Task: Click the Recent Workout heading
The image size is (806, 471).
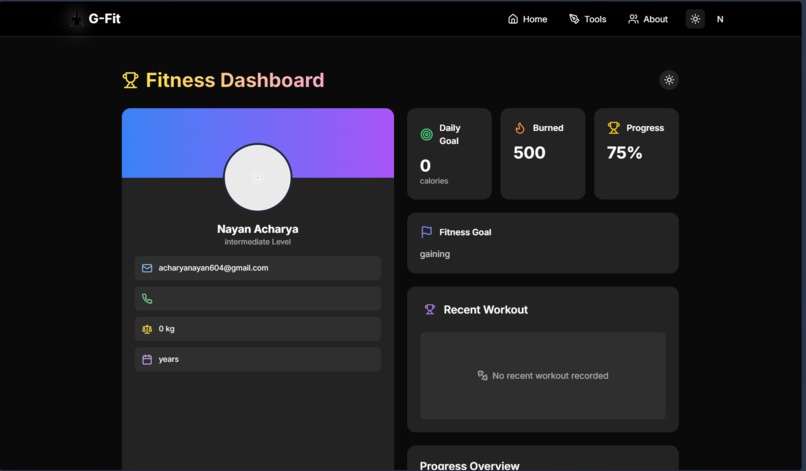Action: click(486, 310)
